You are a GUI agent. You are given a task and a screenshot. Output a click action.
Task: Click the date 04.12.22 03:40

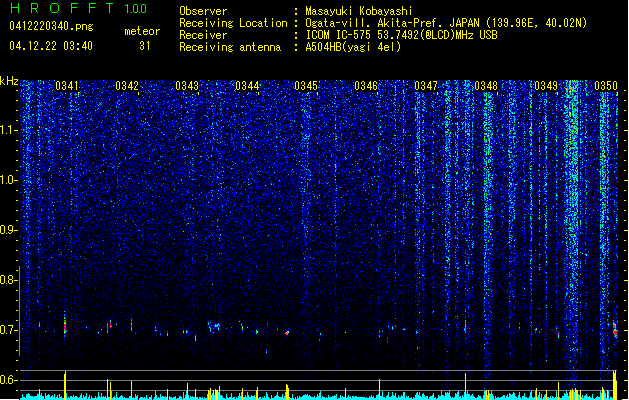51,46
